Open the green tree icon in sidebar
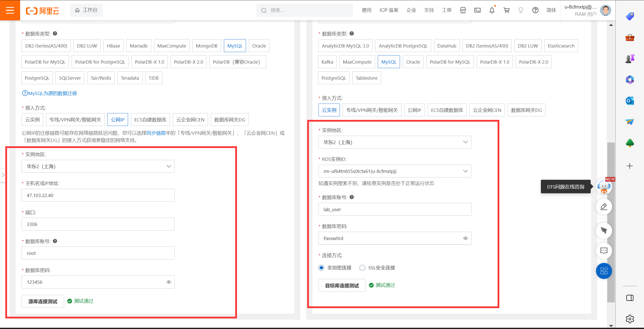644x329 pixels. 630,143
